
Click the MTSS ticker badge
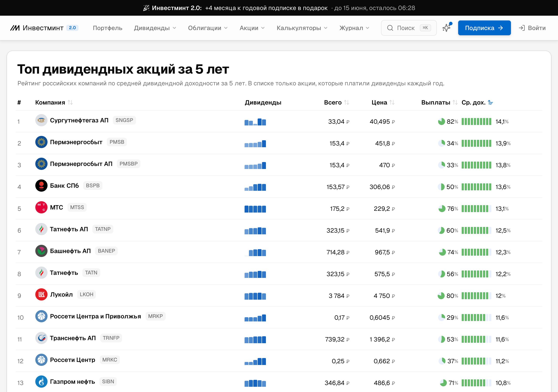click(77, 207)
